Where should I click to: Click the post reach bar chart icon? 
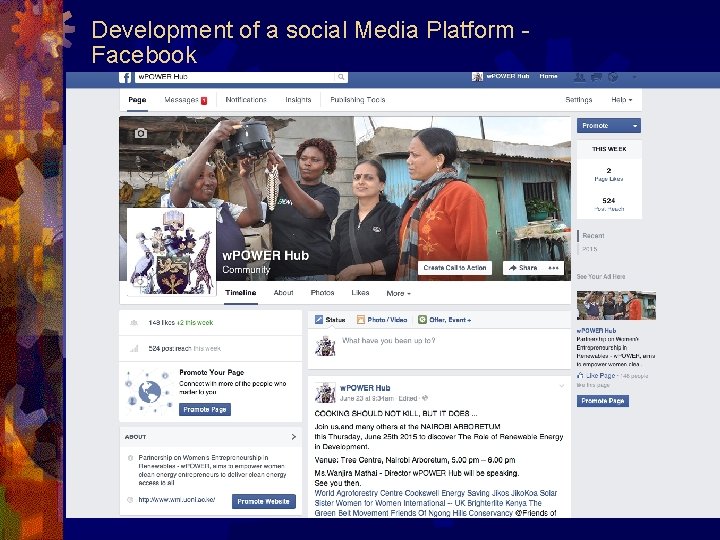[134, 349]
